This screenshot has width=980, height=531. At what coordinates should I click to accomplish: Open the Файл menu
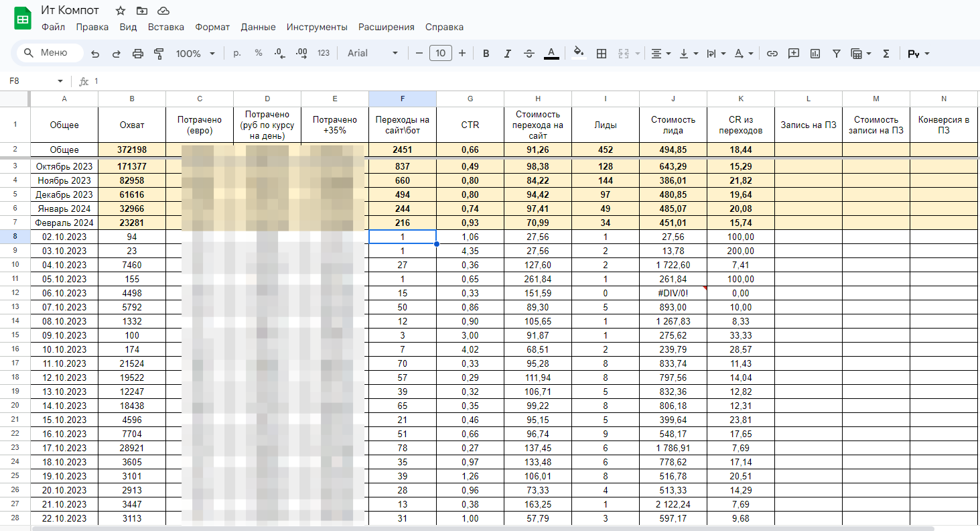(53, 27)
